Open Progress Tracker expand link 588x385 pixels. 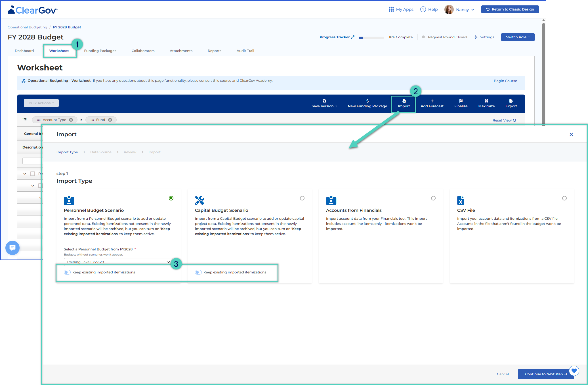(337, 37)
